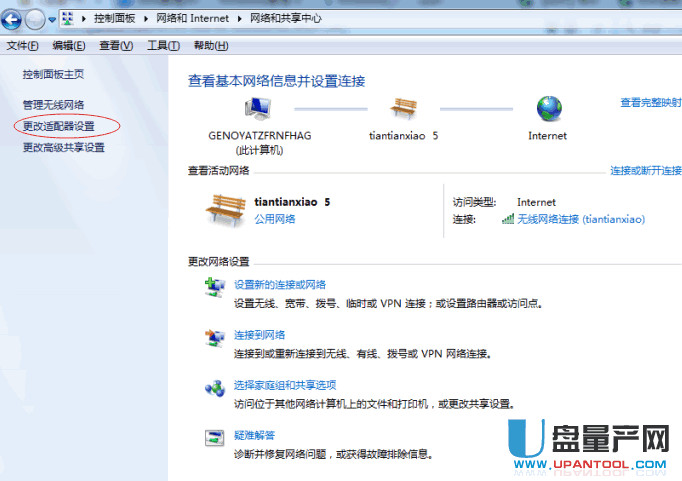The width and height of the screenshot is (682, 481).
Task: Click 访问类型 value Internet
Action: point(536,202)
